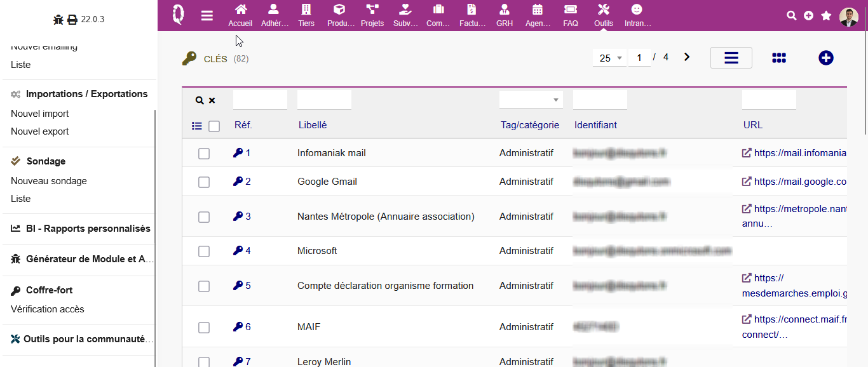This screenshot has width=868, height=367.
Task: Click the Libellé filter input field
Action: 324,100
